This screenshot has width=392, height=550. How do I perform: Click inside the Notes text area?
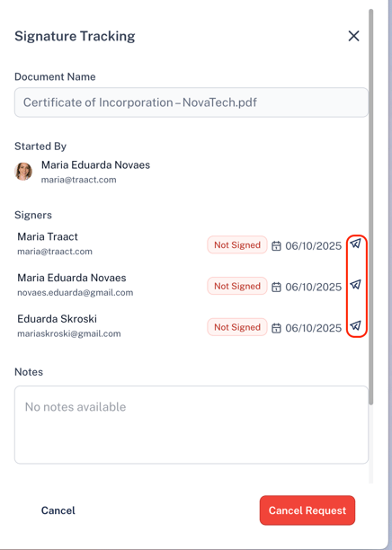192,425
